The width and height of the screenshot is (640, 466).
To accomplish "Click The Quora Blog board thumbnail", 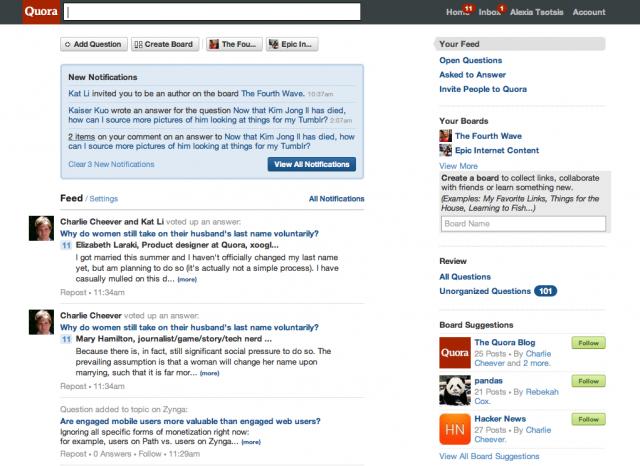I will point(452,354).
